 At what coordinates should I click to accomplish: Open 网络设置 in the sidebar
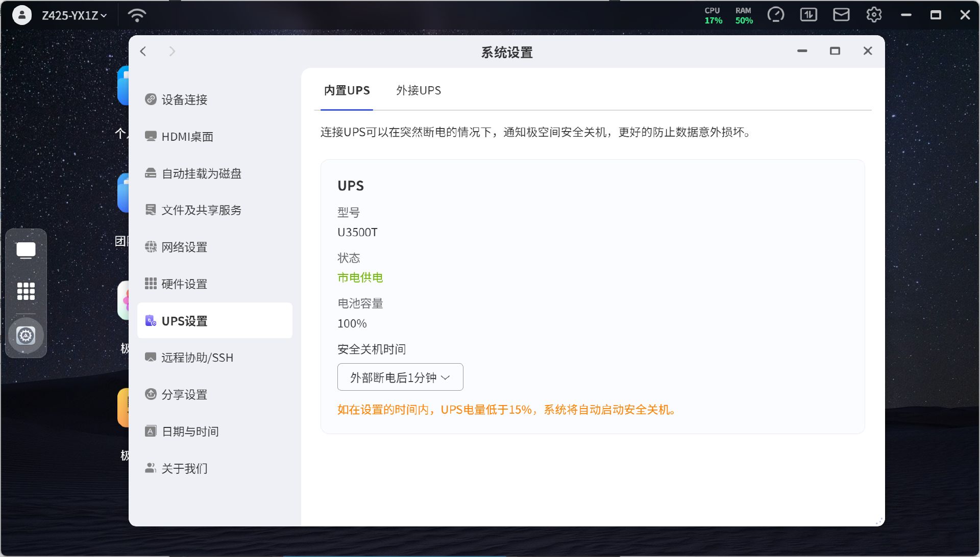184,247
